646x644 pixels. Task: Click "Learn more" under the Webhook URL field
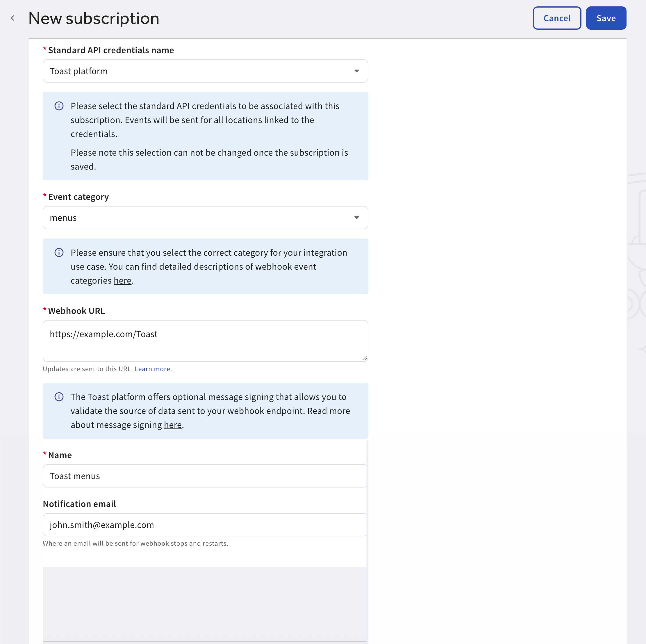[152, 369]
